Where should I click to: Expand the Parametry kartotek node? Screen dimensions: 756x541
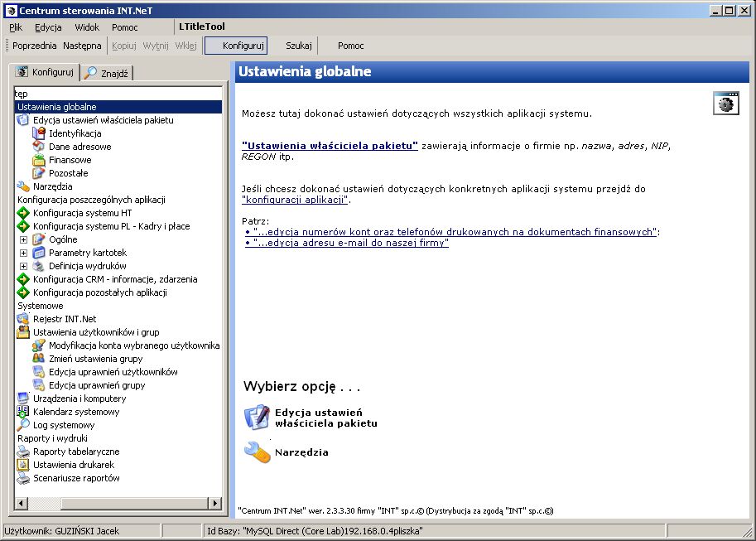tap(23, 253)
